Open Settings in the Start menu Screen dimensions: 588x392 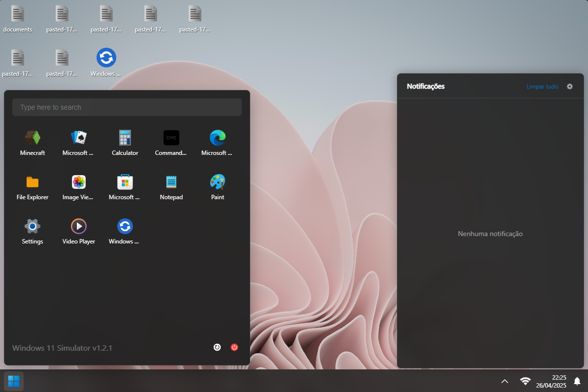click(32, 231)
